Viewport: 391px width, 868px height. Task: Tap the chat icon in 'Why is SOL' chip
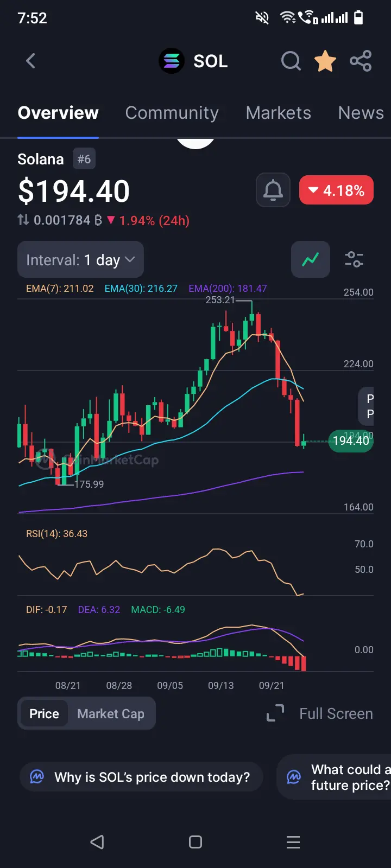point(37,777)
